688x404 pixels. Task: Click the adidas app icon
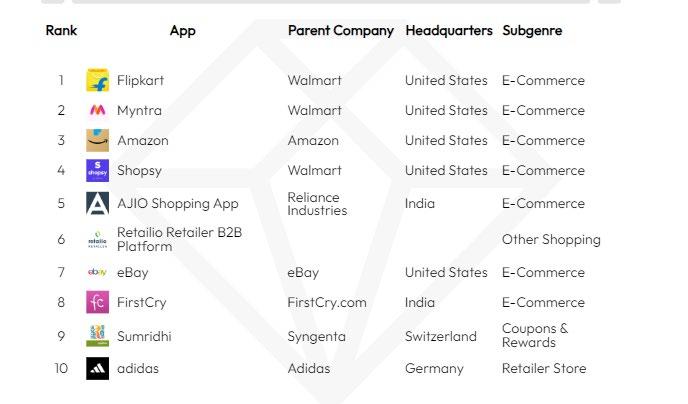(97, 369)
